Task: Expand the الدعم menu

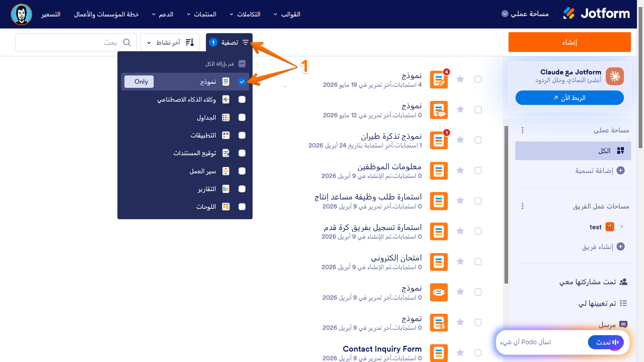Action: pos(163,14)
